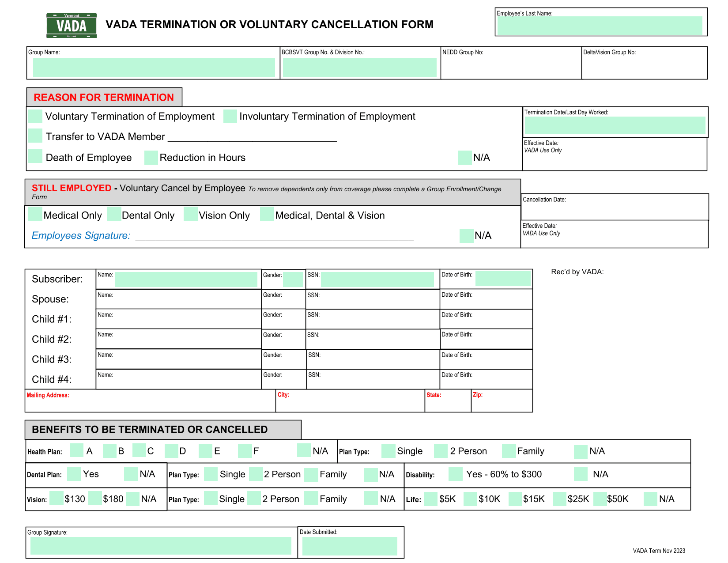Select Death of Employee checkbox
Image resolution: width=728 pixels, height=563 pixels.
pyautogui.click(x=35, y=156)
